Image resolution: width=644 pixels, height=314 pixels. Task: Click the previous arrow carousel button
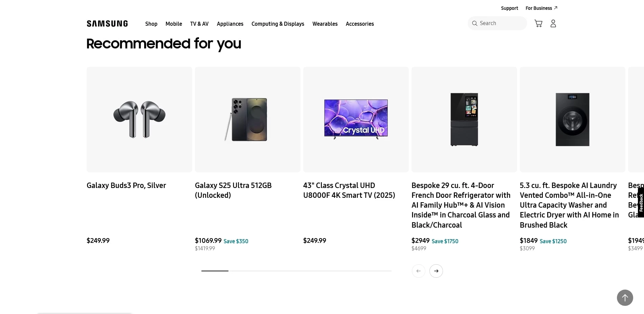pos(418,271)
